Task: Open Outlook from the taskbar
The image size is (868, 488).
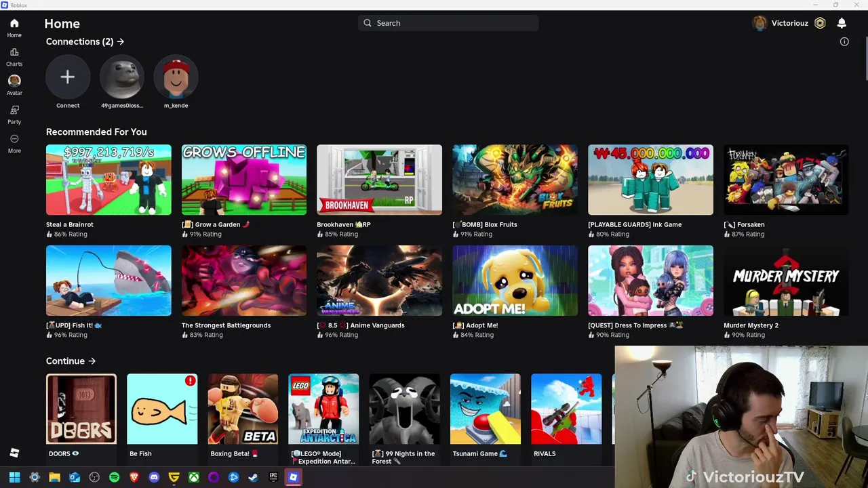Action: click(75, 477)
